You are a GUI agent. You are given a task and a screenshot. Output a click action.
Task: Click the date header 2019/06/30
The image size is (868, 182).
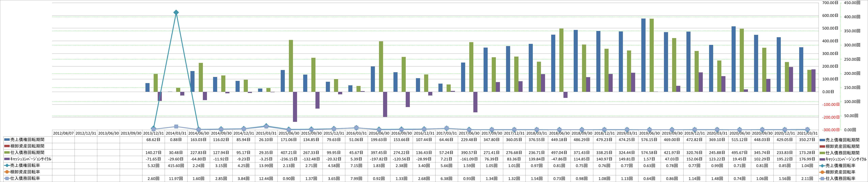(x=649, y=133)
